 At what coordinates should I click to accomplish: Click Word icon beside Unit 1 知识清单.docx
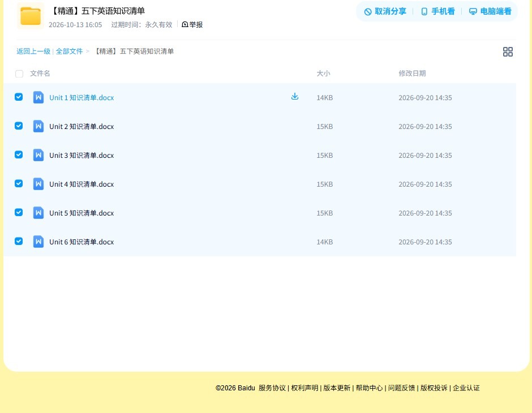[38, 97]
